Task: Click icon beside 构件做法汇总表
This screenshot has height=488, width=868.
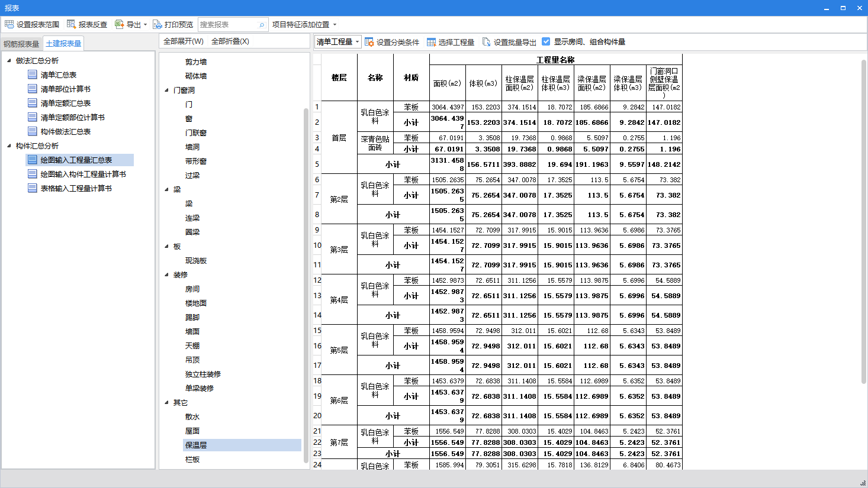Action: (33, 131)
